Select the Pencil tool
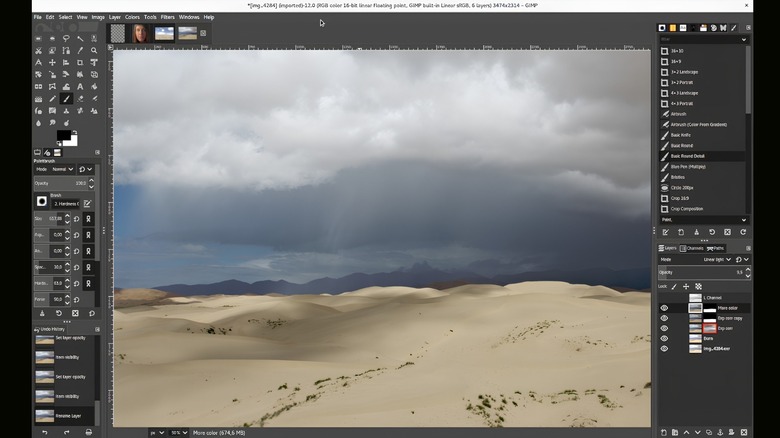The image size is (780, 438). [x=52, y=99]
